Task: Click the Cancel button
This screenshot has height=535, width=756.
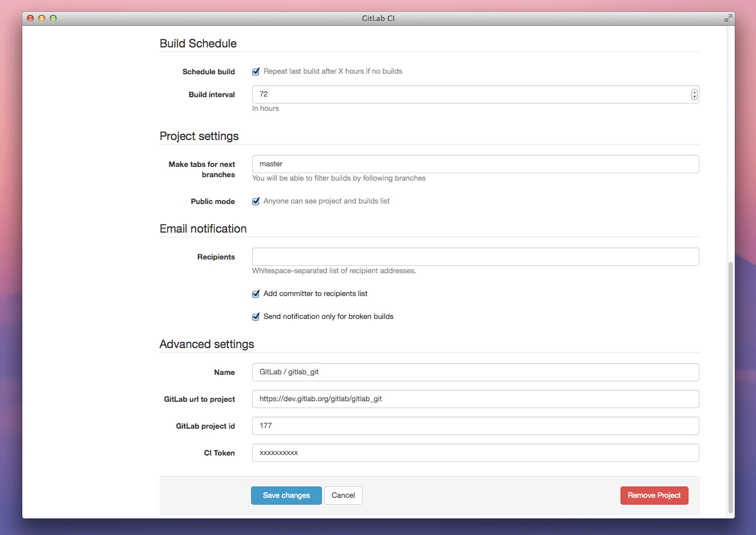Action: click(343, 496)
